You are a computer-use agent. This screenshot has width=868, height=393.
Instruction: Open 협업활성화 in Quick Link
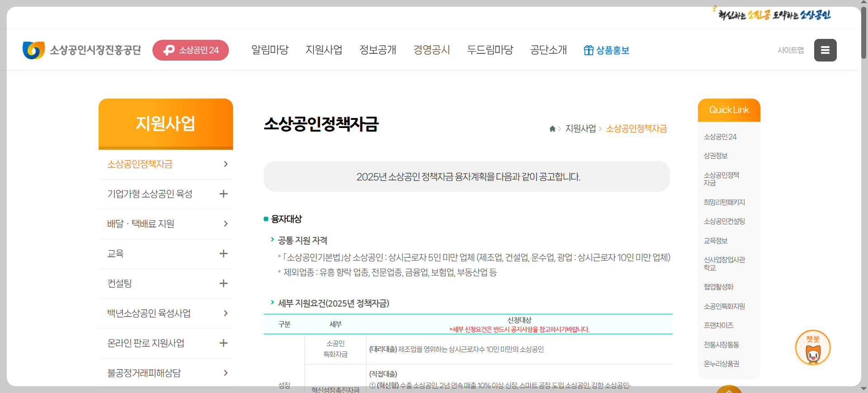(x=718, y=287)
